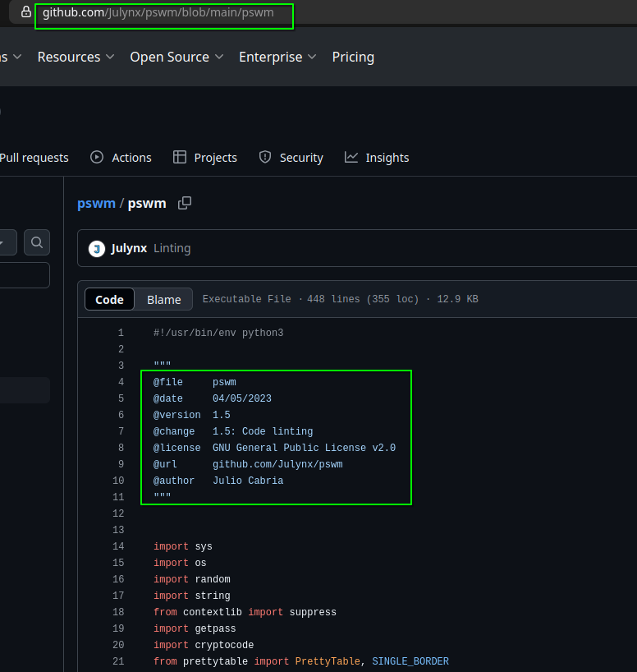Image resolution: width=637 pixels, height=672 pixels.
Task: Open the Security tab
Action: [x=291, y=158]
